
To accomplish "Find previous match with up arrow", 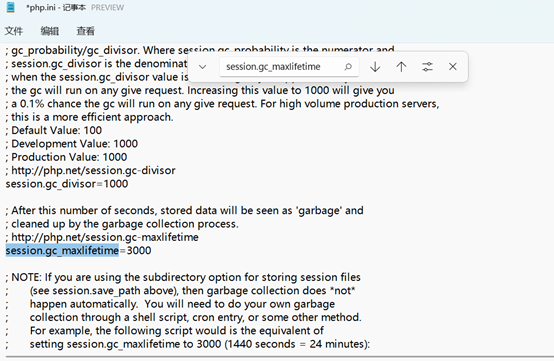I will pyautogui.click(x=401, y=67).
